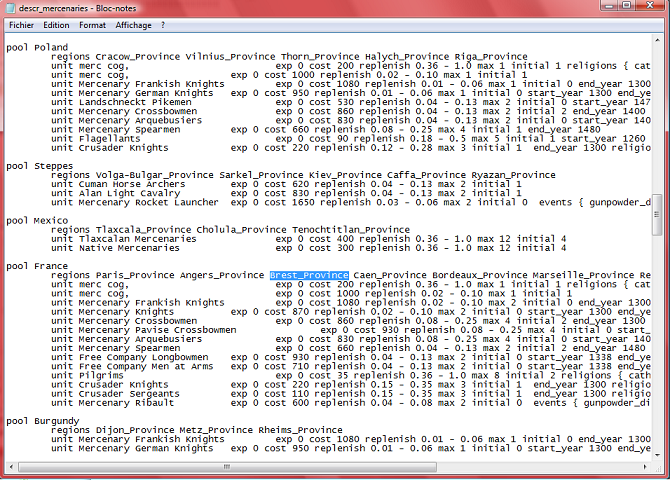Click Ryazan_Province text
670x480 pixels.
(514, 175)
